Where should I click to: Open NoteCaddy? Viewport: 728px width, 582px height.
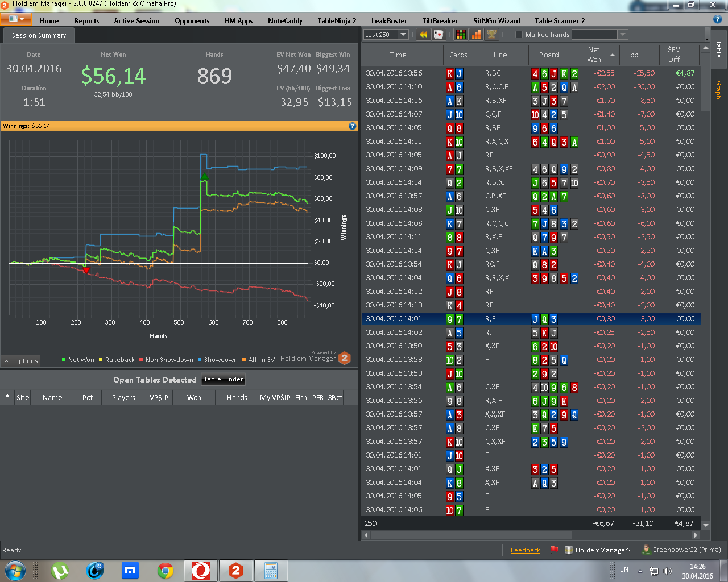tap(285, 20)
